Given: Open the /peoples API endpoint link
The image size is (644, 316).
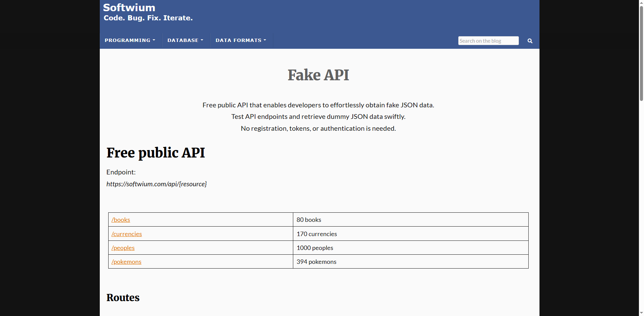Looking at the screenshot, I should pos(123,248).
